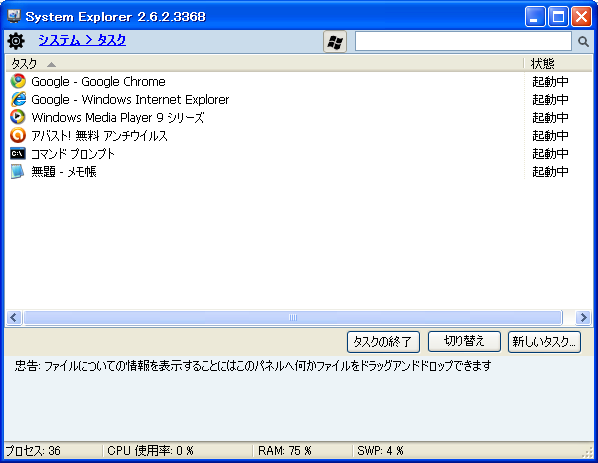Screen dimensions: 598x463
Task: Click the System Explorer title bar icon
Action: pos(14,16)
